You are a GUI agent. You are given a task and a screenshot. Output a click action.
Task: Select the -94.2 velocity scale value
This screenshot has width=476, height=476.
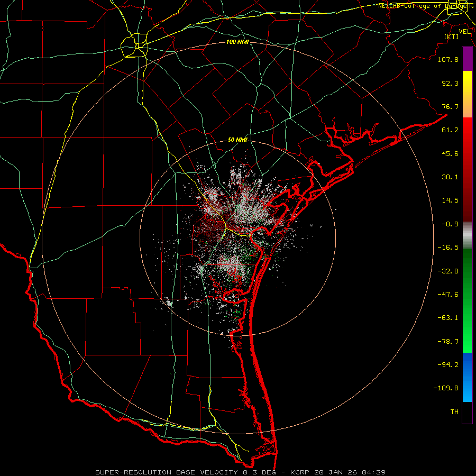tap(448, 365)
